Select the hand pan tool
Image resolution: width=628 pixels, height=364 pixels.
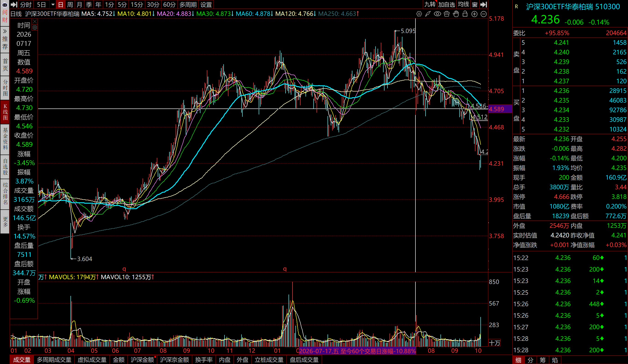(456, 14)
